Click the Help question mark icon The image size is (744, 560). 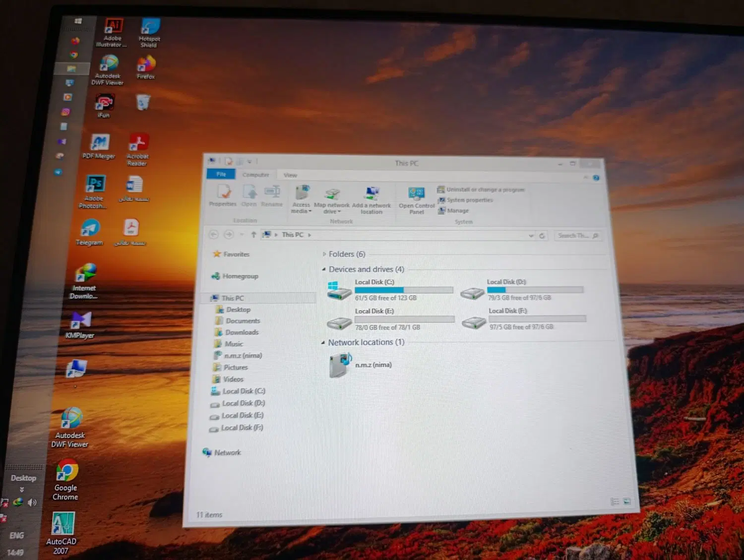coord(596,178)
